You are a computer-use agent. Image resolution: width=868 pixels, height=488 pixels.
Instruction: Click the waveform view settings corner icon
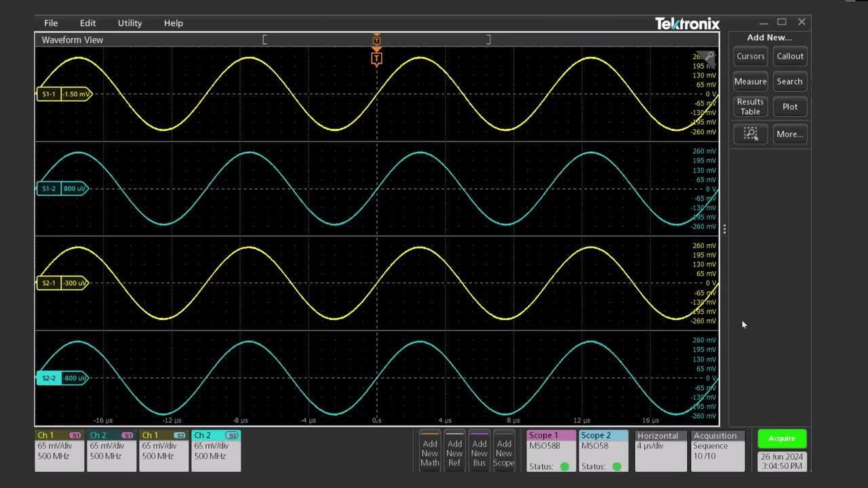click(x=709, y=57)
